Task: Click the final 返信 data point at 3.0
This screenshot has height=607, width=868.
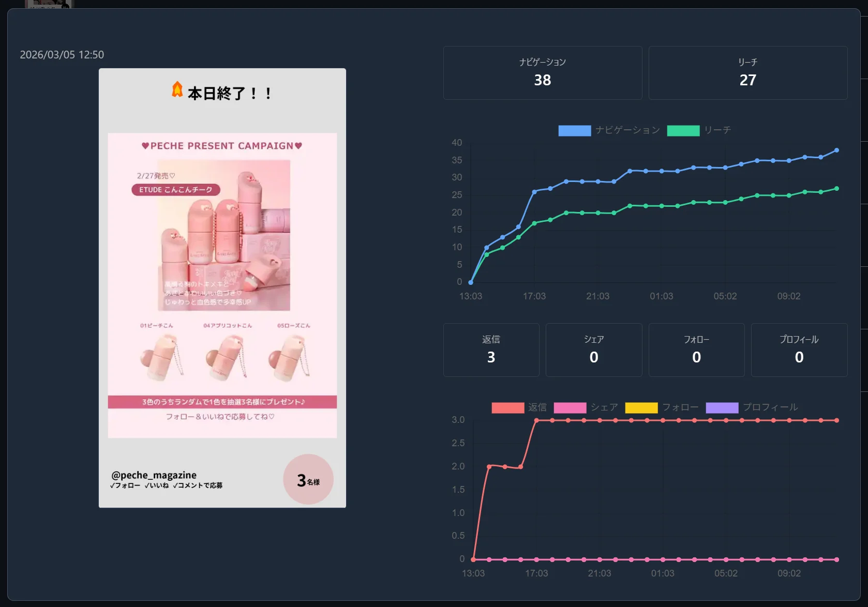Action: (x=836, y=420)
